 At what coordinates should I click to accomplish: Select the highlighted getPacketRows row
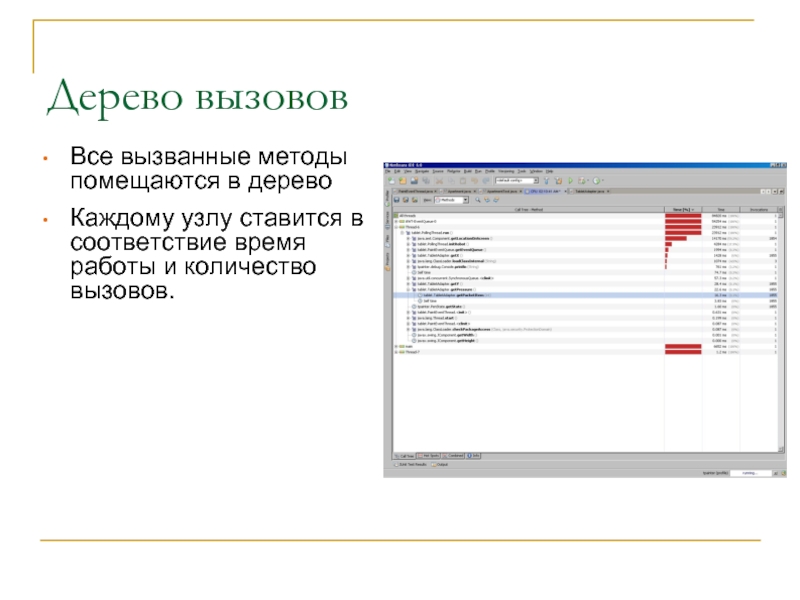pos(585,295)
